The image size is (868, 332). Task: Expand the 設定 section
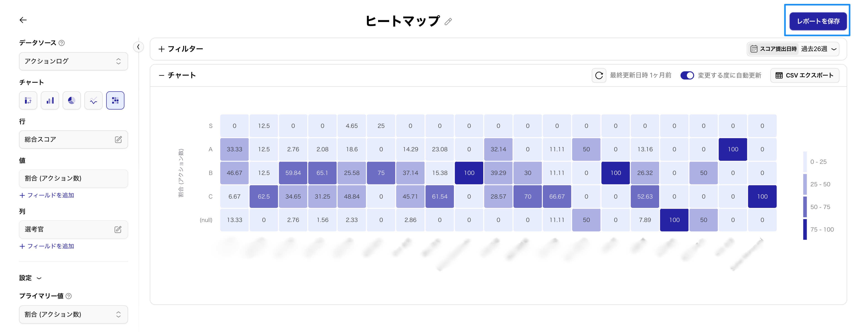tap(30, 278)
